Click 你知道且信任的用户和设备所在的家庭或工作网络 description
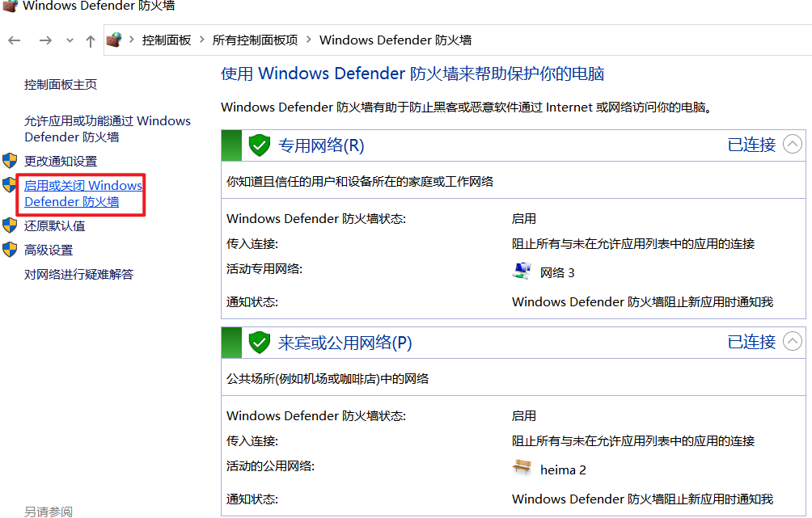Image resolution: width=812 pixels, height=518 pixels. coord(360,182)
